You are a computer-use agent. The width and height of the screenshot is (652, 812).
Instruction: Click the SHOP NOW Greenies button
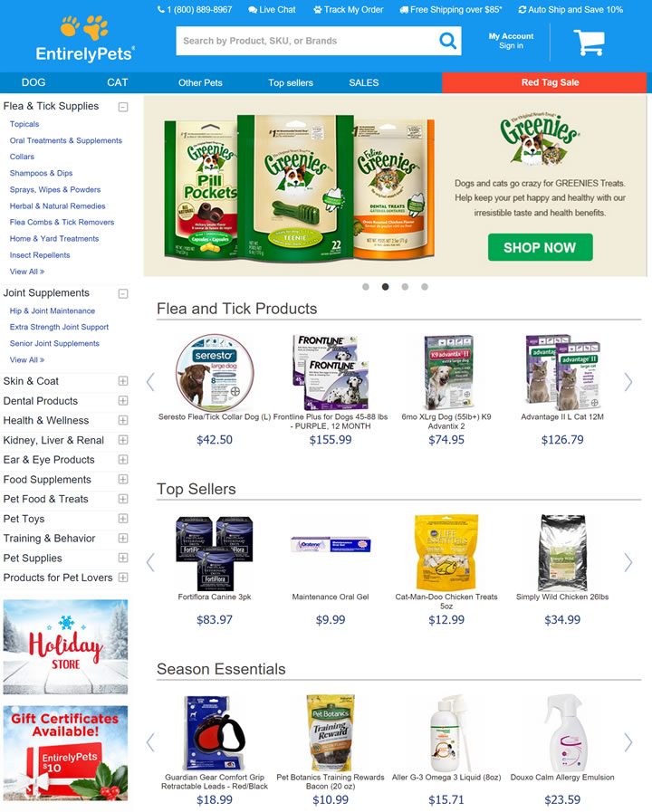tap(540, 247)
